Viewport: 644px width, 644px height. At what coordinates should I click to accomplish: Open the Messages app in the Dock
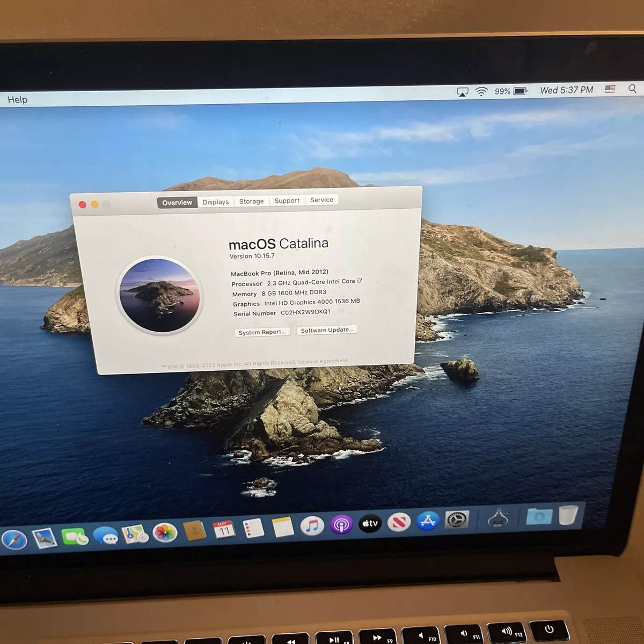(x=105, y=536)
